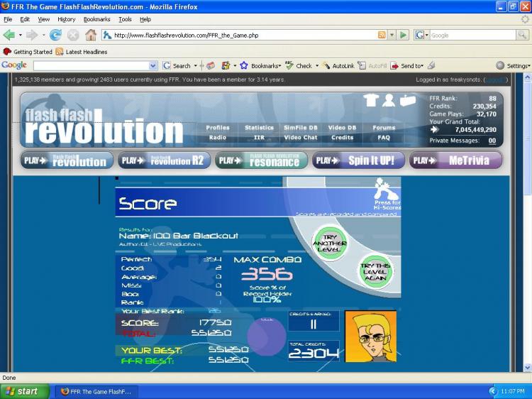Screen dimensions: 532x399
Task: Open the Radio link
Action: point(218,138)
